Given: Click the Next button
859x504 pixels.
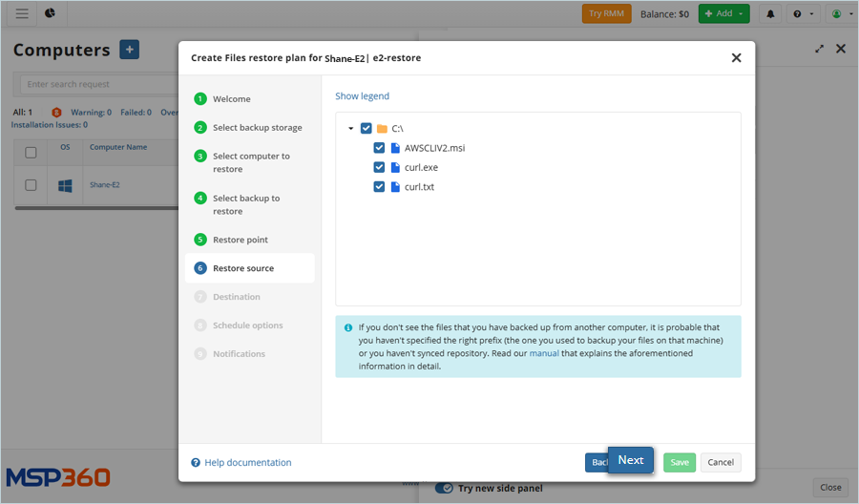Looking at the screenshot, I should 630,460.
